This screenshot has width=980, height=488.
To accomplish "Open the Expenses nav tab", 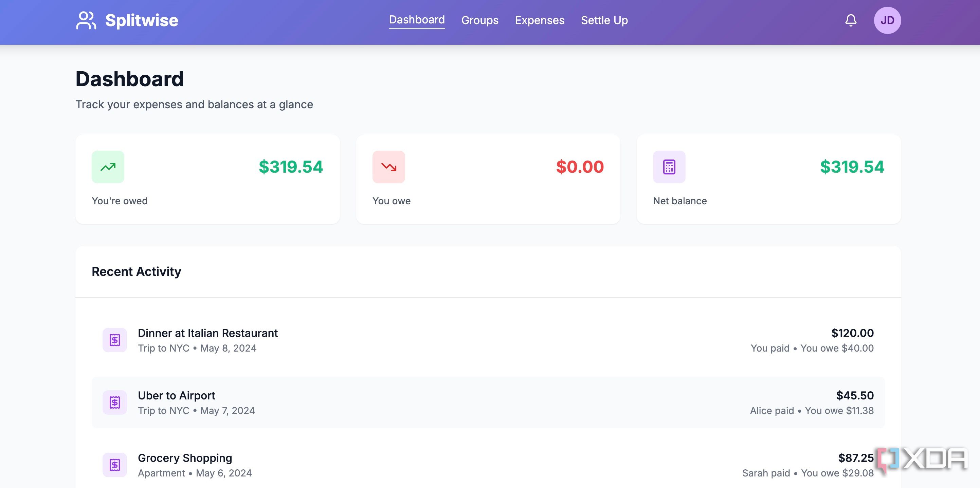I will point(540,20).
